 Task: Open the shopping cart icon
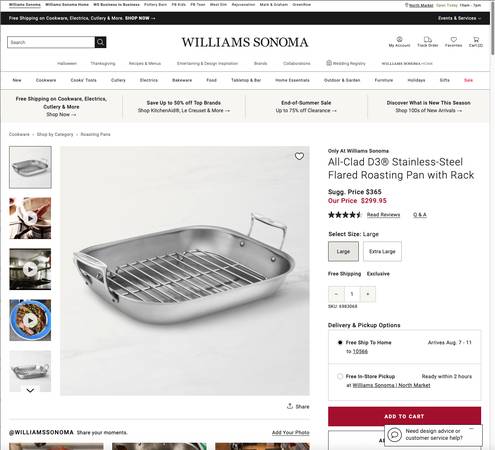(x=476, y=39)
